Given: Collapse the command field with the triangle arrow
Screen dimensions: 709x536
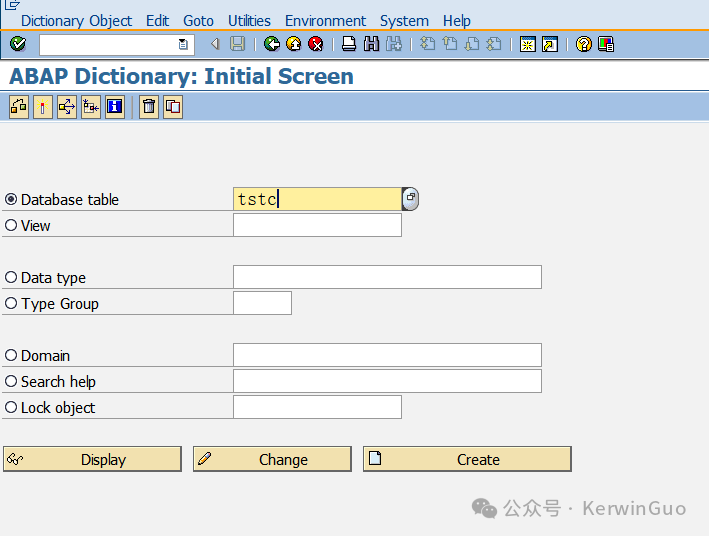Looking at the screenshot, I should [x=215, y=44].
